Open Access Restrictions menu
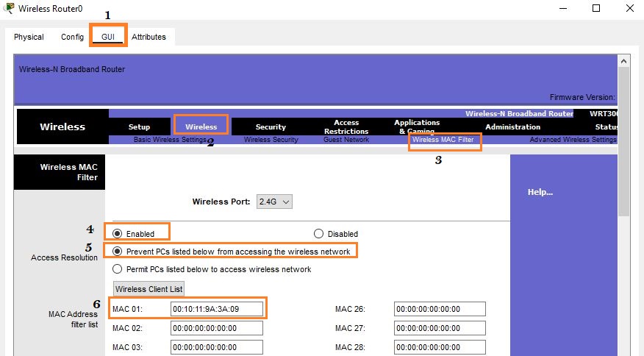Image resolution: width=644 pixels, height=356 pixels. 346,127
